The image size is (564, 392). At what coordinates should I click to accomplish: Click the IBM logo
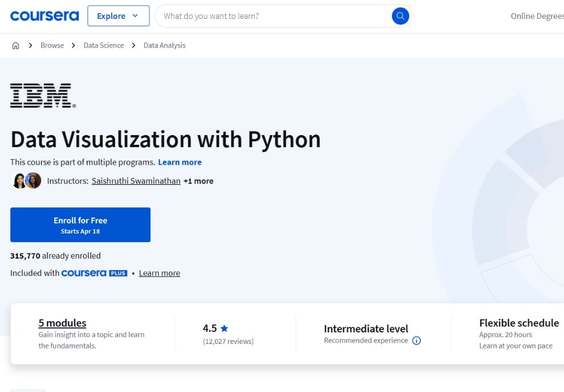(x=40, y=95)
